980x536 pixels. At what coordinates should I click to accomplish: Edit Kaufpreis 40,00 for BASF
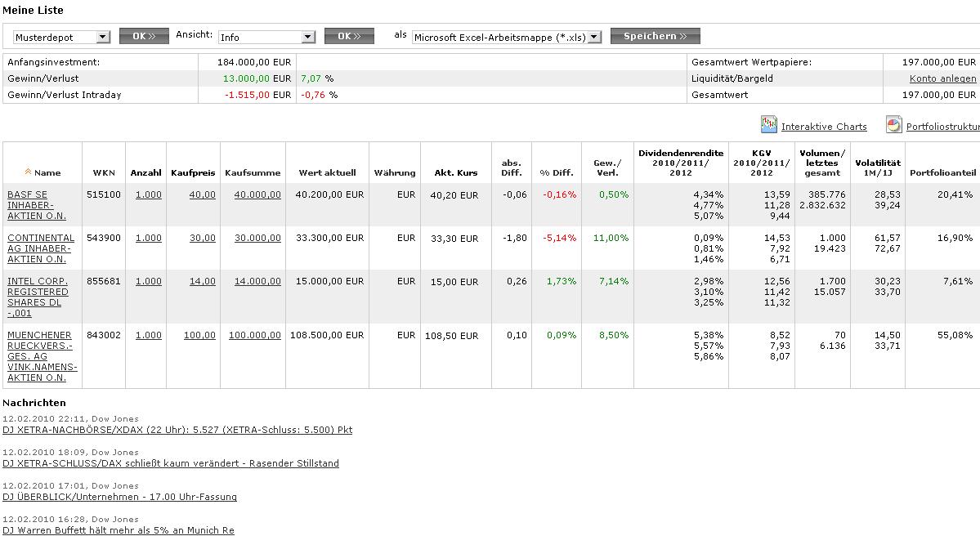[203, 194]
